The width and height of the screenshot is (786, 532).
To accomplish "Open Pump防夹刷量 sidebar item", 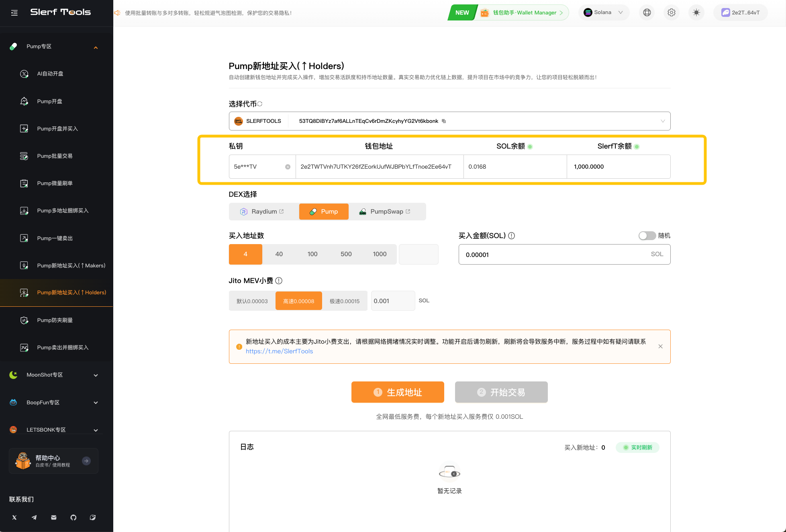I will click(x=56, y=320).
